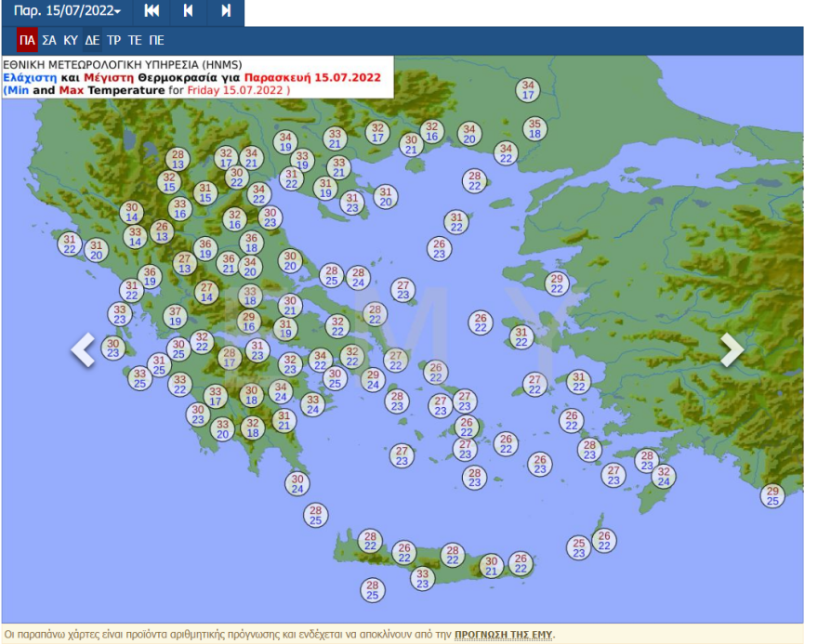818x644 pixels.
Task: Click the 30/24 marker south of Peloponnese
Action: 297,483
